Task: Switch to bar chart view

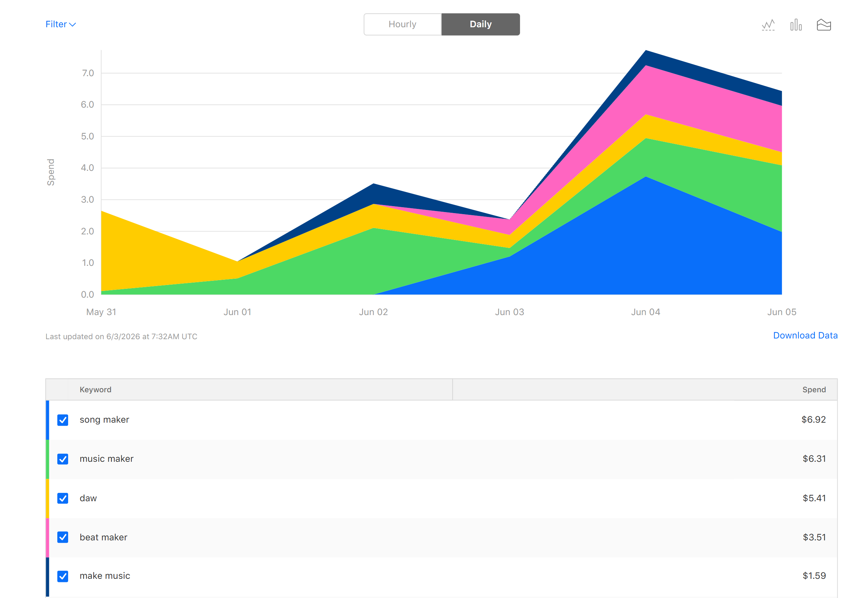Action: (796, 25)
